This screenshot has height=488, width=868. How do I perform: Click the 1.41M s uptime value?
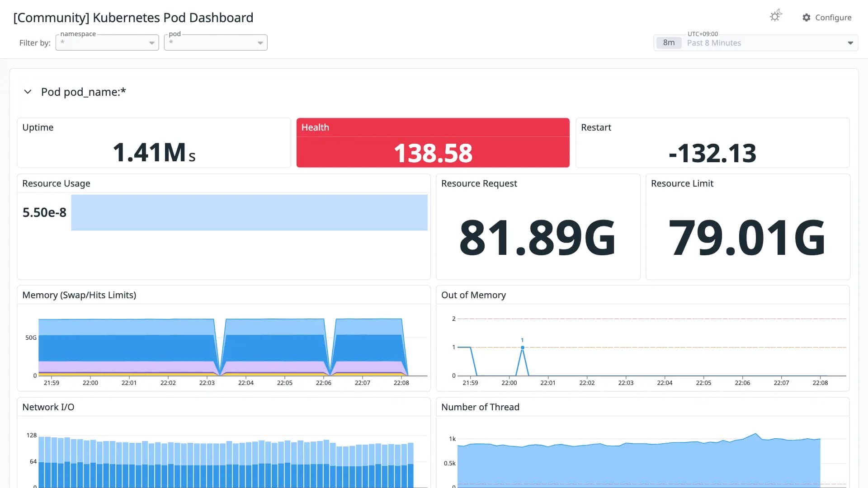[x=154, y=152]
